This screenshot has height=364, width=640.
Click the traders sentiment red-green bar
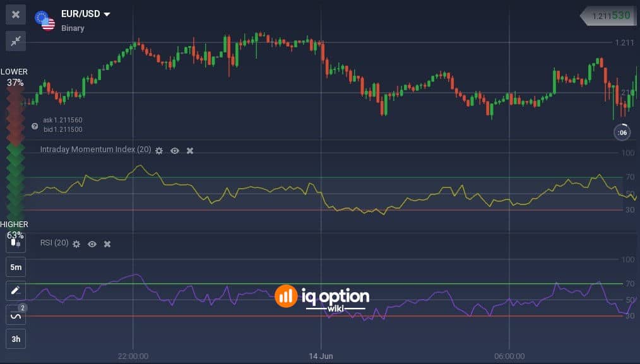click(x=15, y=153)
